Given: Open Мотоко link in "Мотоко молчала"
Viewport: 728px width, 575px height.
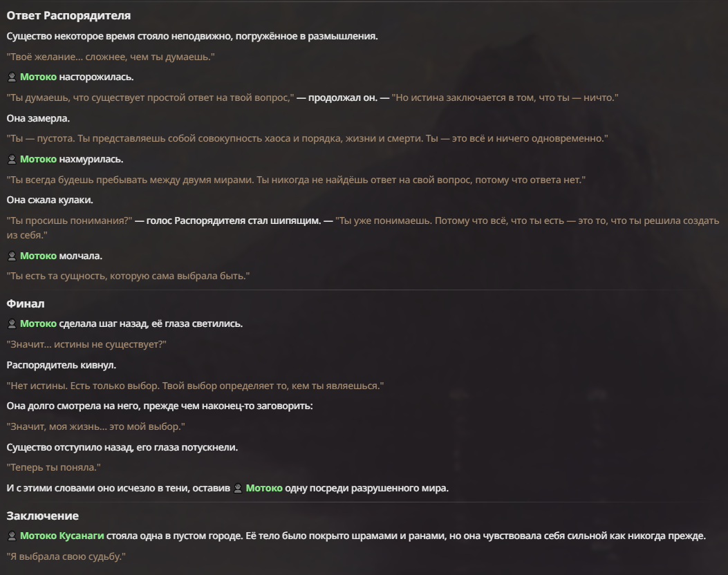Looking at the screenshot, I should [38, 256].
